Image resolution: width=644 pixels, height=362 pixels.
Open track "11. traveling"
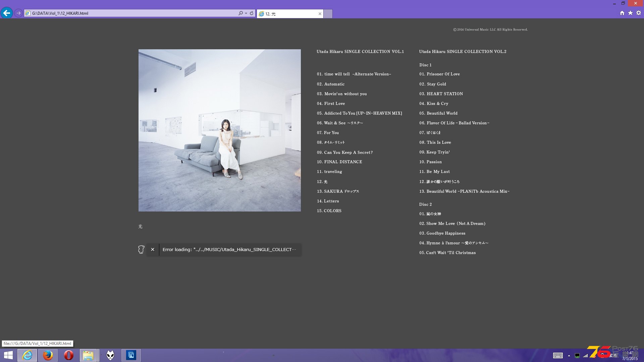pos(329,172)
